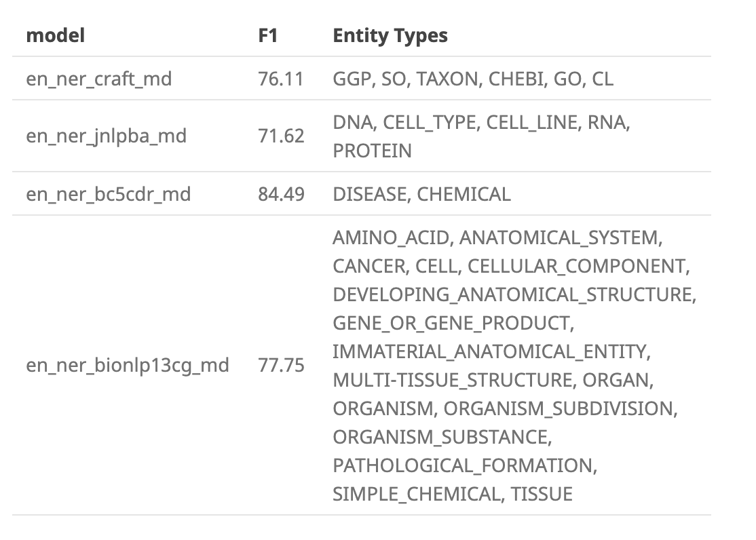Click the 'model' column header
The image size is (756, 540).
(x=56, y=35)
